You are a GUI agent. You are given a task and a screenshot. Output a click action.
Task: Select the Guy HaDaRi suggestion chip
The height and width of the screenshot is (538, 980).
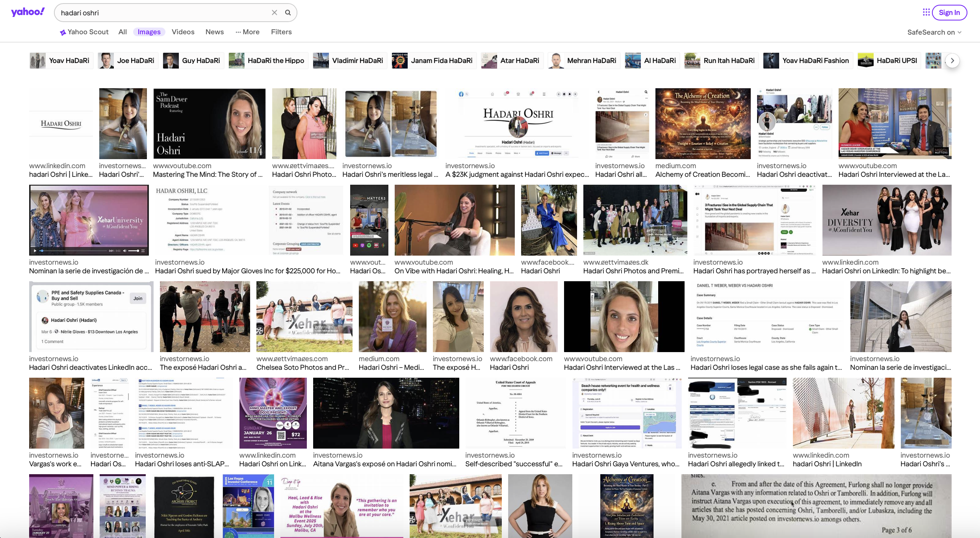193,61
